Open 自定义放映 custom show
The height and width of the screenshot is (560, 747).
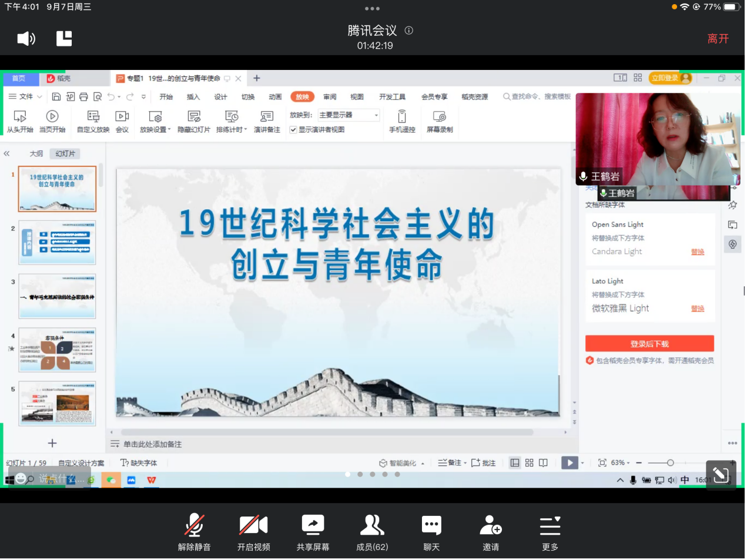coord(93,121)
